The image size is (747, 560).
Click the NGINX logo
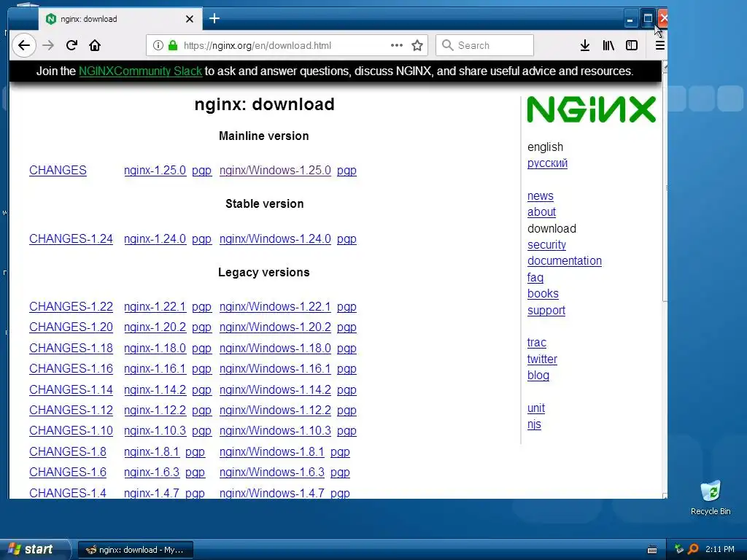(x=591, y=109)
